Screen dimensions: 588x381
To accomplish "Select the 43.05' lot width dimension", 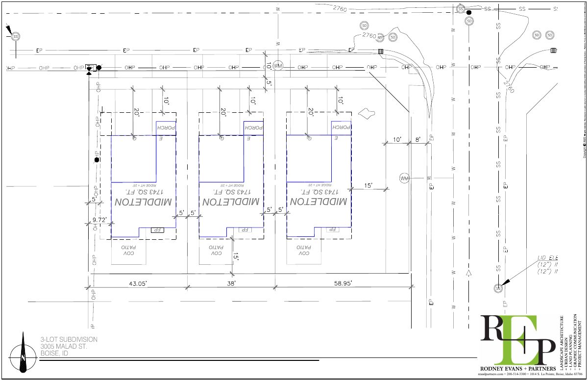I will [x=139, y=283].
